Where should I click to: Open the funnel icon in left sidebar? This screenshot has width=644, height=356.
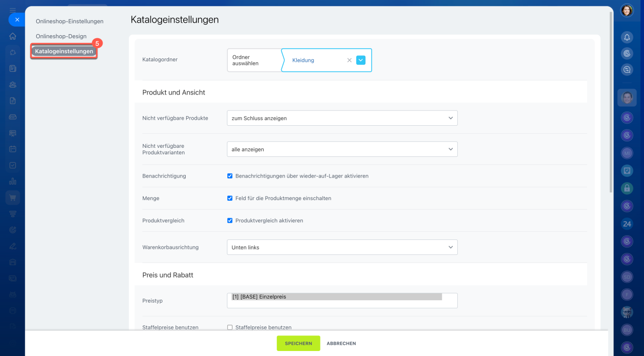click(x=13, y=214)
